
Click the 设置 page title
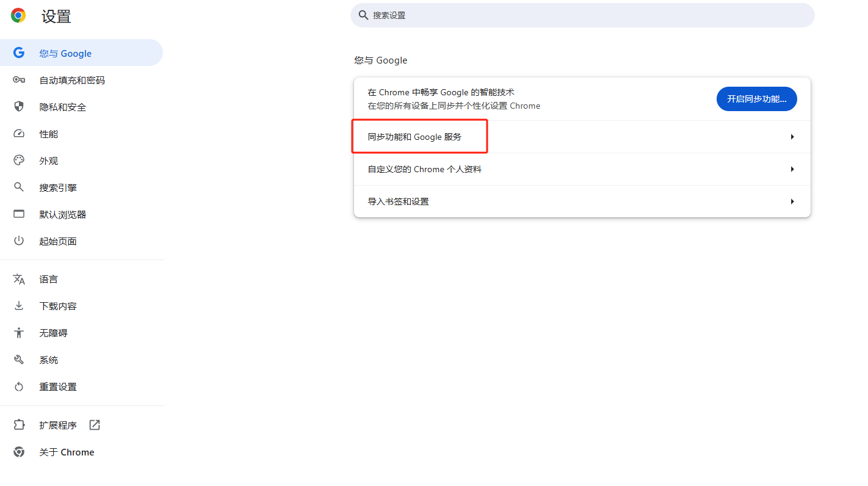(x=56, y=16)
